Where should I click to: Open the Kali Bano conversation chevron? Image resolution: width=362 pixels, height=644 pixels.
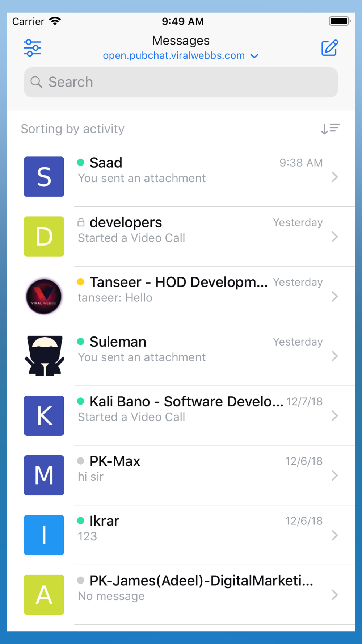coord(335,416)
